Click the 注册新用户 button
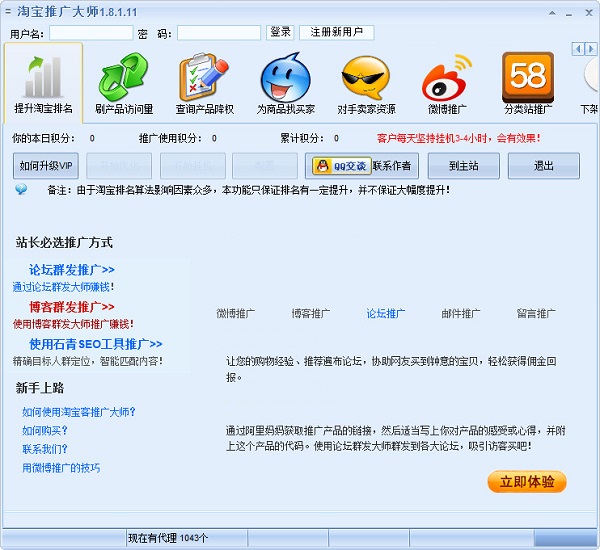 point(337,33)
